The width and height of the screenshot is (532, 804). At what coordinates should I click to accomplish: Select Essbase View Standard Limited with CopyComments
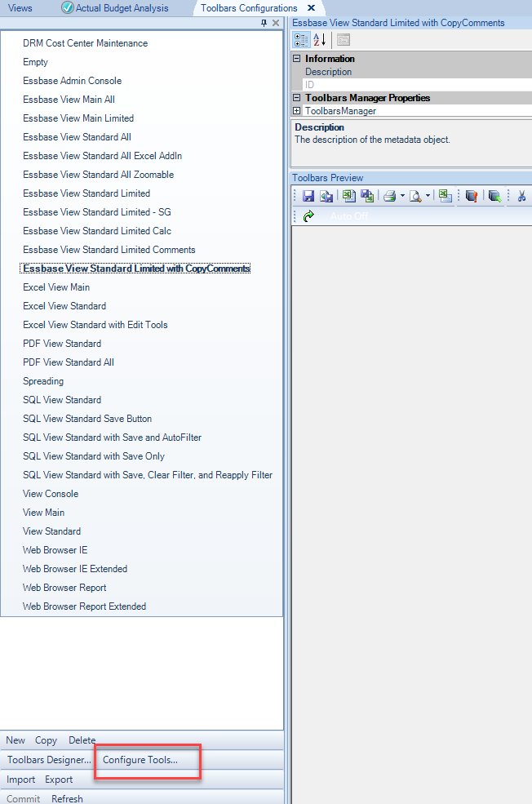pyautogui.click(x=135, y=269)
